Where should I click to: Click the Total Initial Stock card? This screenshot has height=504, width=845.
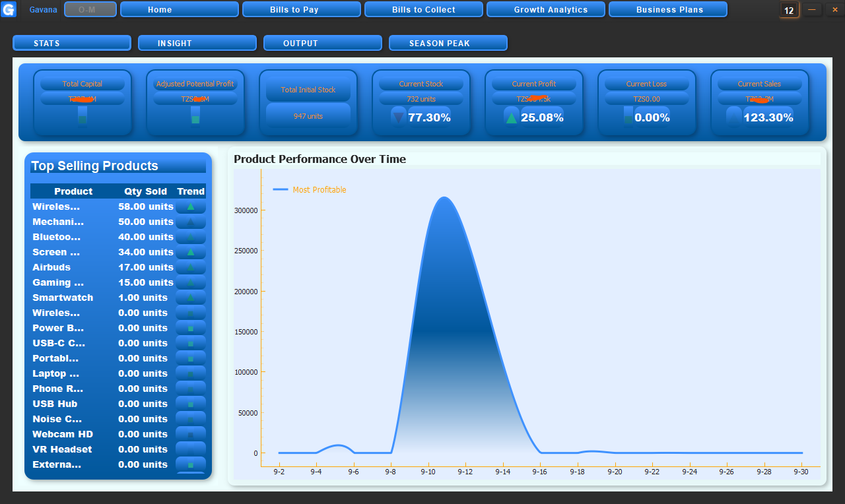tap(308, 104)
